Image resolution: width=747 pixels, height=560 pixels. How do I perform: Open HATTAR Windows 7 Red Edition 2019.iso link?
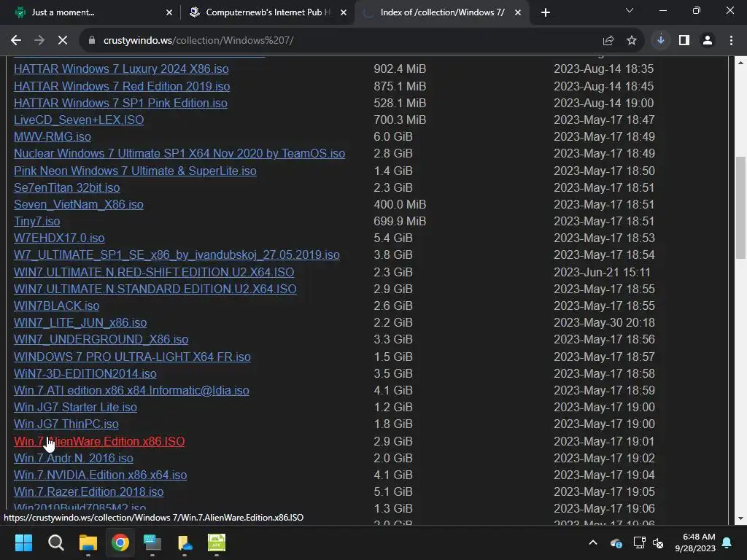tap(122, 86)
